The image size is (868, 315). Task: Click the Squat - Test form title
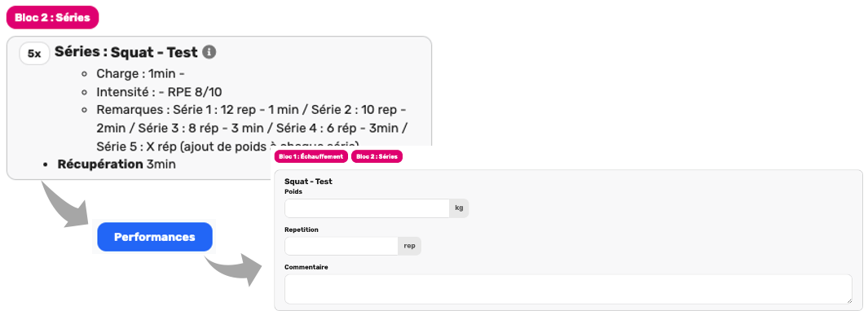[x=308, y=182]
